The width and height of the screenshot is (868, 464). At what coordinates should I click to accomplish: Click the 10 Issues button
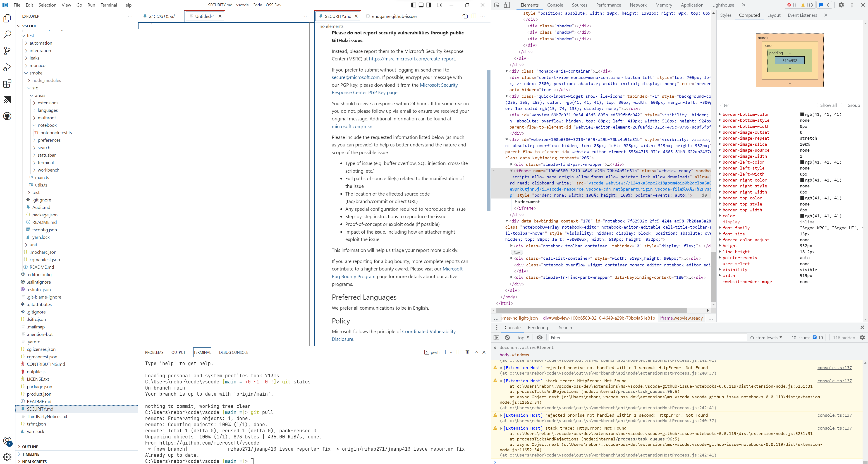click(x=807, y=338)
